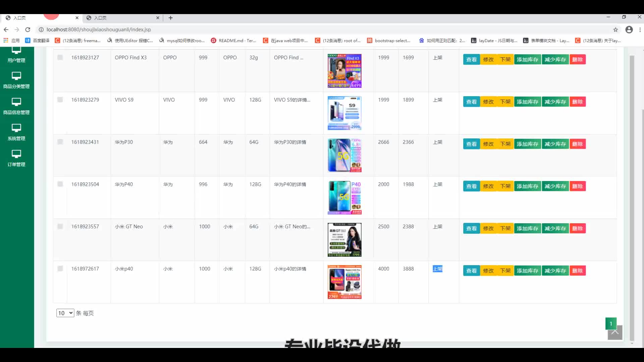This screenshot has height=362, width=644.
Task: Open Chrome three-dot menu
Action: [x=640, y=29]
